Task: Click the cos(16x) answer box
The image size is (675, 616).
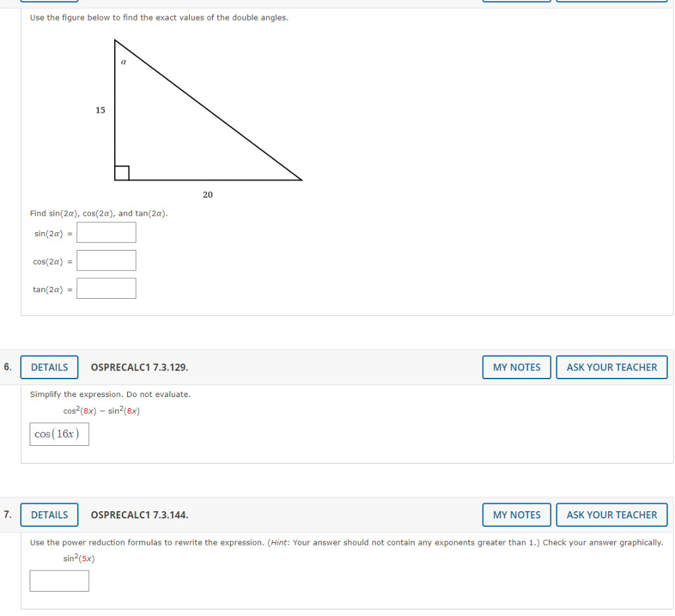Action: click(59, 434)
